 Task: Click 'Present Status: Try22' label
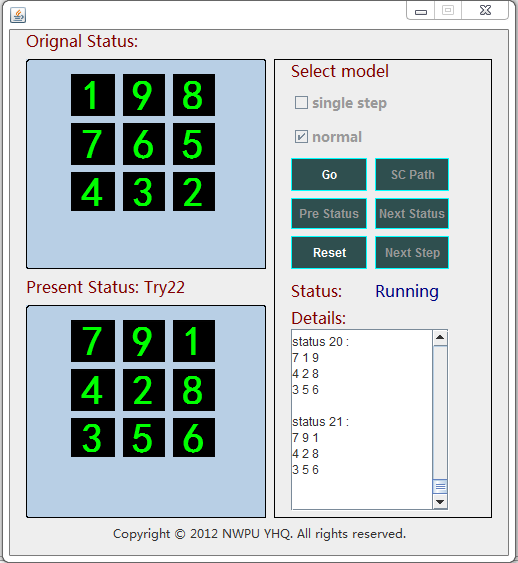(x=106, y=288)
